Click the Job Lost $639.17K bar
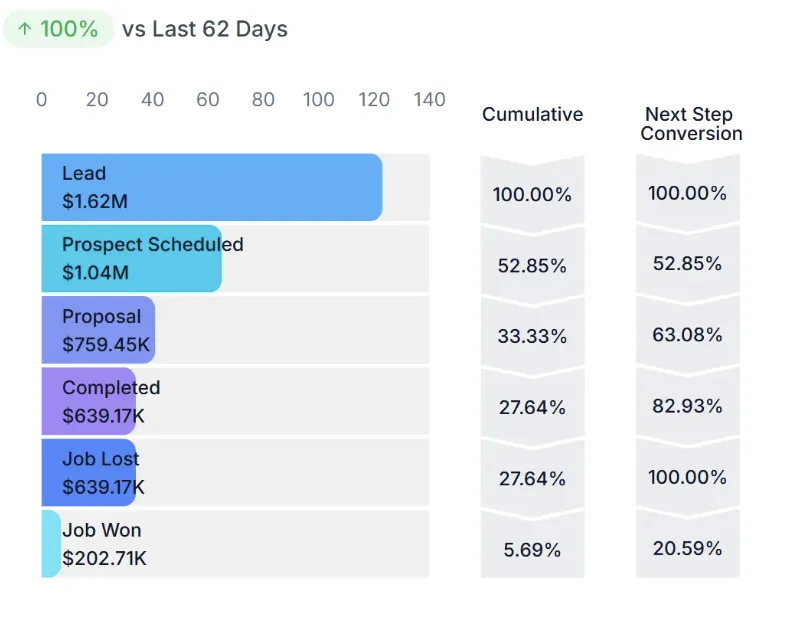The width and height of the screenshot is (788, 618). click(x=88, y=472)
